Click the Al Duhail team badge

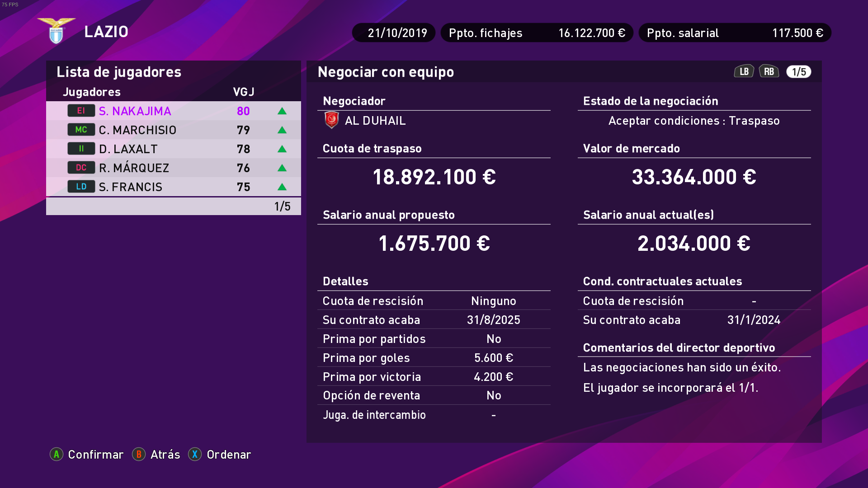coord(331,120)
